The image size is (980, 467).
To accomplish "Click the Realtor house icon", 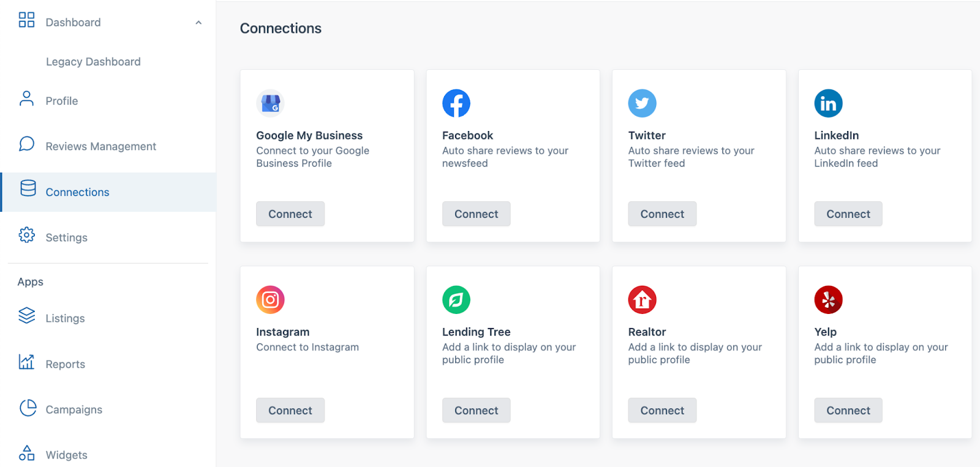I will [642, 300].
